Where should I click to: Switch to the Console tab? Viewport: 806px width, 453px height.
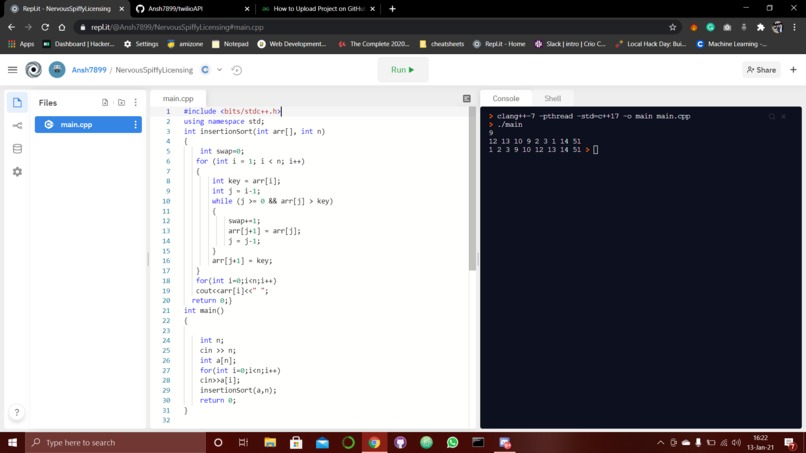tap(506, 98)
